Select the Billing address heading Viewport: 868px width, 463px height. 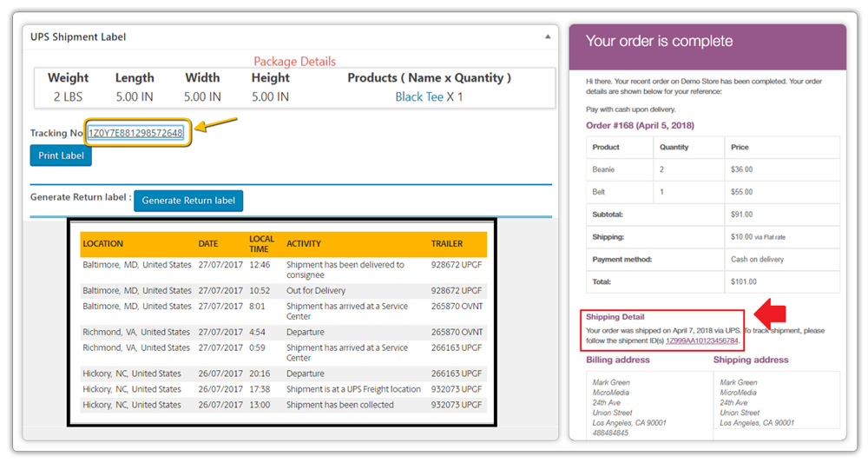618,360
